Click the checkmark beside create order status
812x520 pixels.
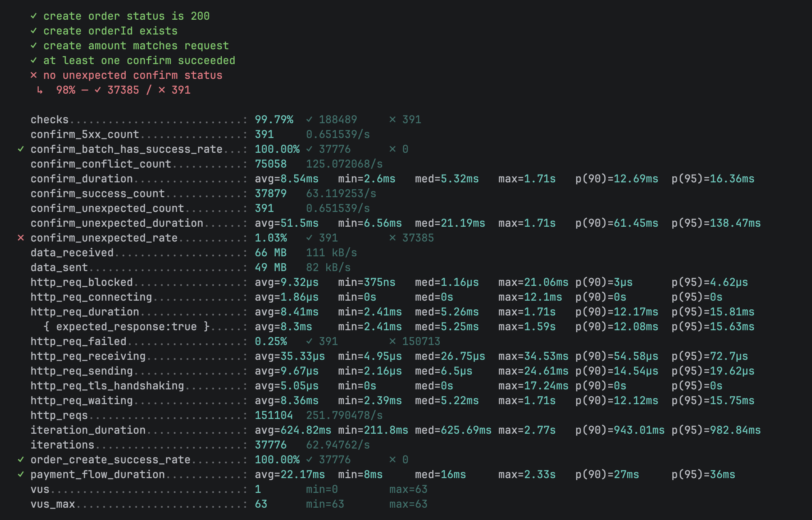pos(34,16)
